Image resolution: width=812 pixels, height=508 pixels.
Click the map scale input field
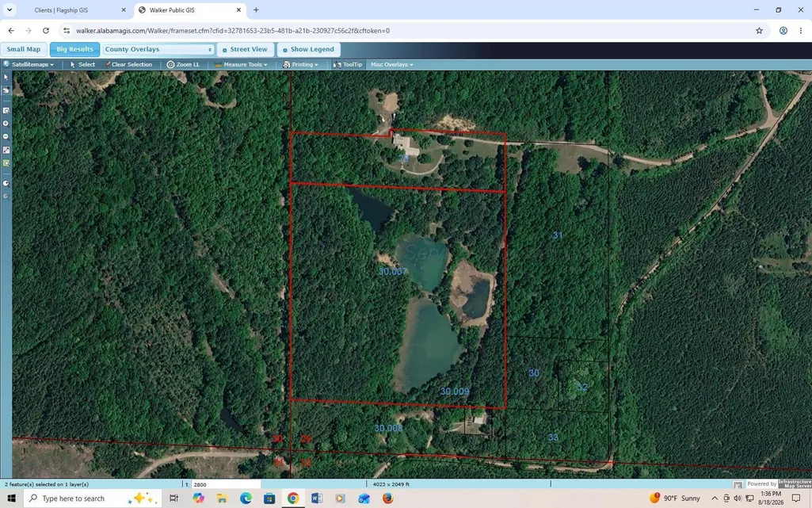coord(226,484)
